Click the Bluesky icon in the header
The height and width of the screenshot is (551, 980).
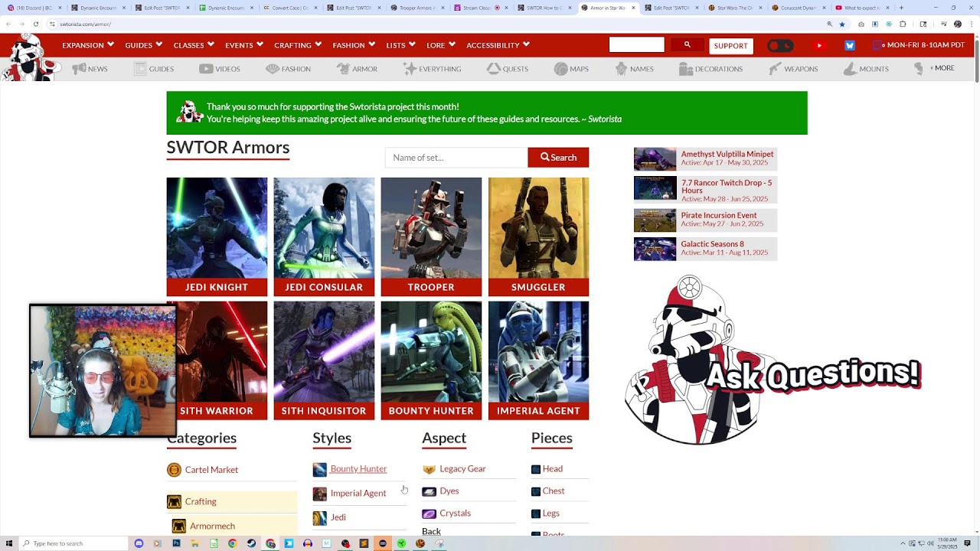point(849,46)
